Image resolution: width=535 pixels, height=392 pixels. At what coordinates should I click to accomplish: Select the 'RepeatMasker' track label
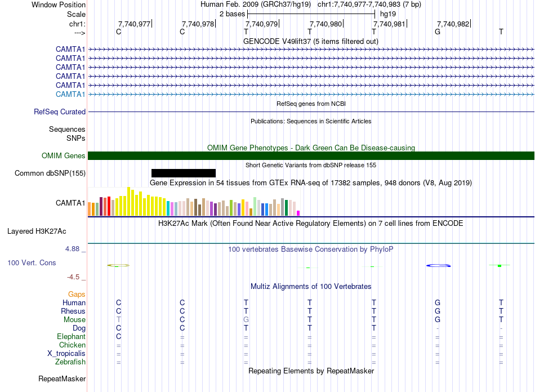click(62, 378)
